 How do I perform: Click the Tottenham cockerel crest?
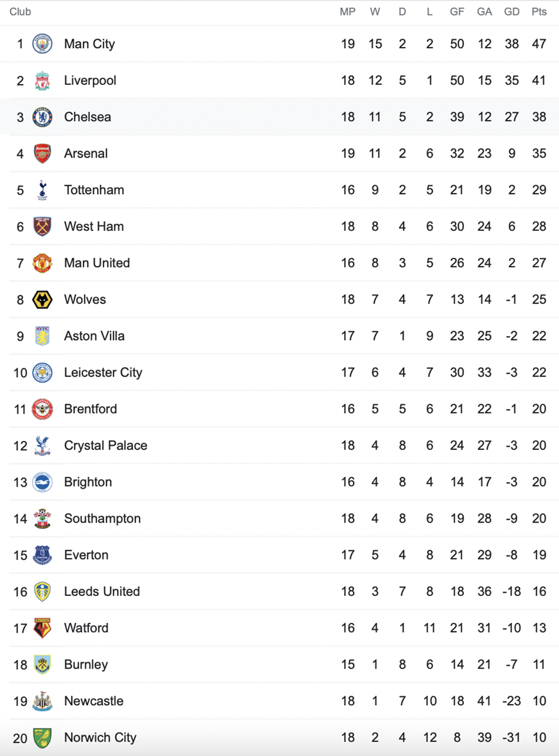[x=42, y=190]
